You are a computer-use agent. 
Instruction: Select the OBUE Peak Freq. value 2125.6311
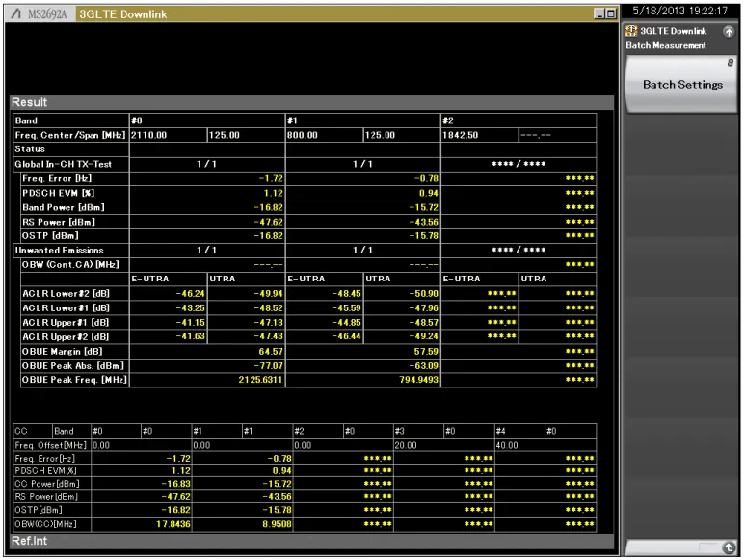tap(260, 380)
